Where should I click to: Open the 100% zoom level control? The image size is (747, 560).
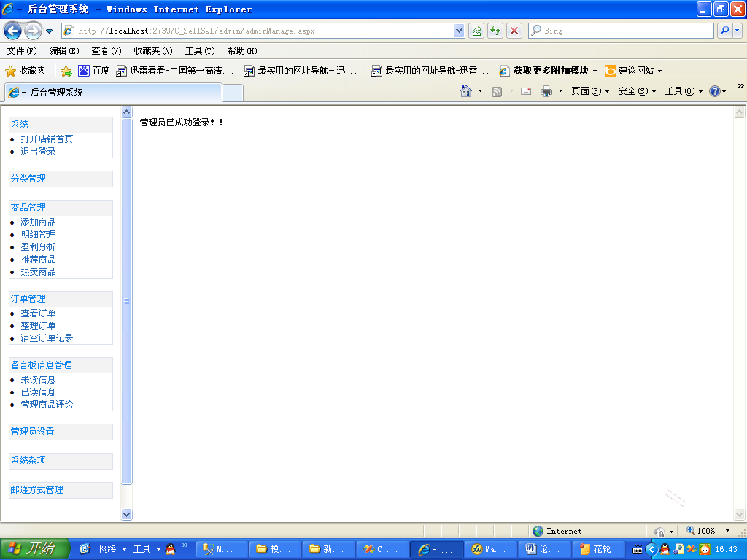tap(705, 531)
